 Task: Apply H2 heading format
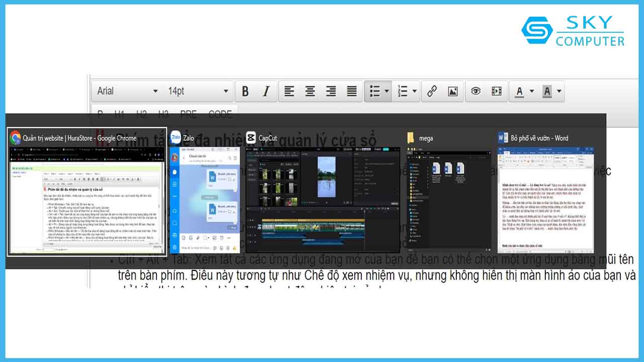(141, 114)
